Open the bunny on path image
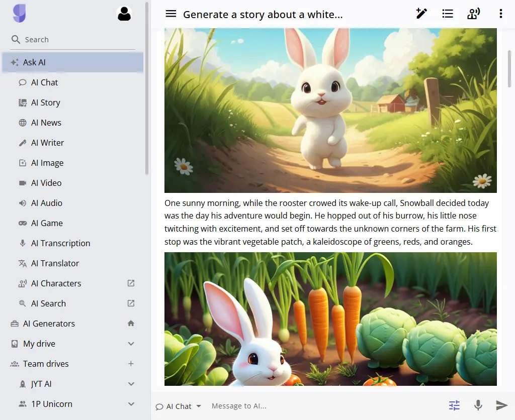The height and width of the screenshot is (420, 515). tap(330, 110)
